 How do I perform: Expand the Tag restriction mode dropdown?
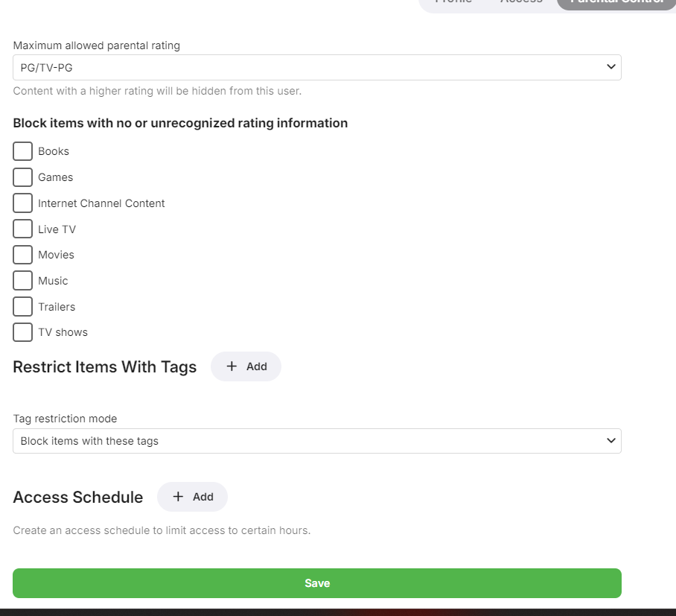pos(316,441)
